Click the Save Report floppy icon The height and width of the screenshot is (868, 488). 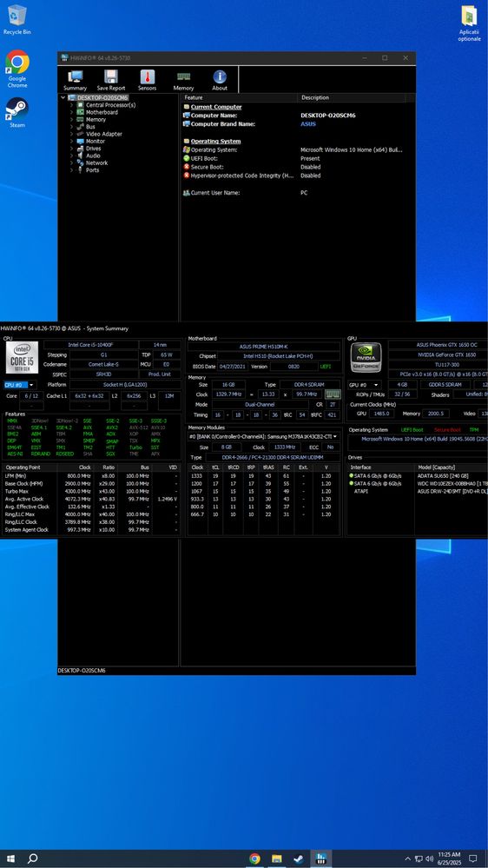(x=110, y=80)
